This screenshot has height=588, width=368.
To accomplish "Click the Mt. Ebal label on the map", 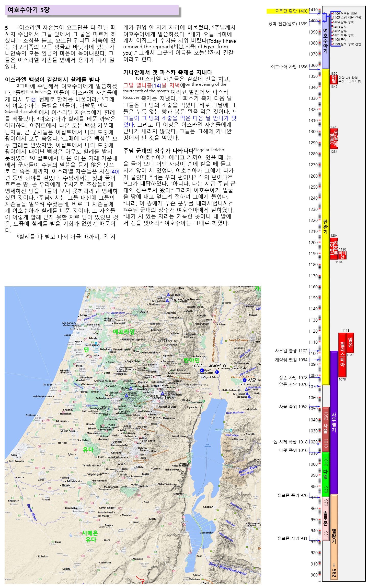I will (175, 295).
